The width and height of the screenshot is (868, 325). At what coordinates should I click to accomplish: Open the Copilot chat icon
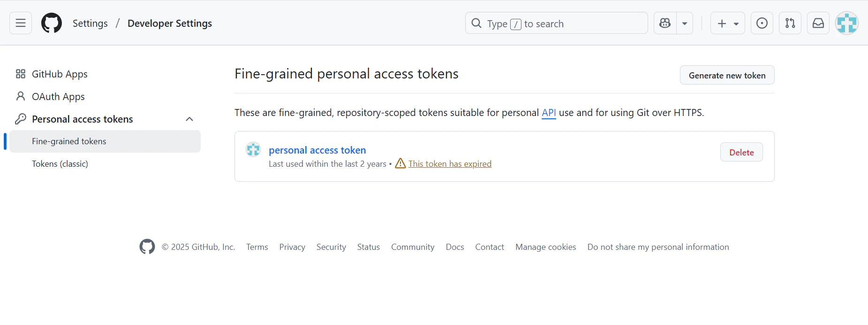(665, 23)
